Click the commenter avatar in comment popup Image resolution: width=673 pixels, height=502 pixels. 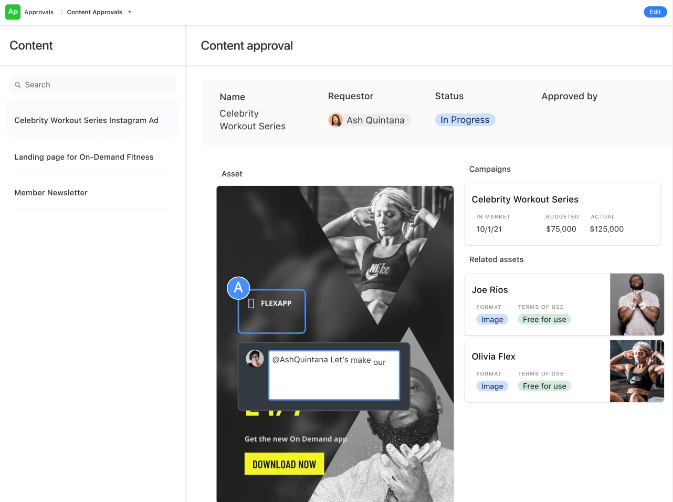(x=255, y=358)
